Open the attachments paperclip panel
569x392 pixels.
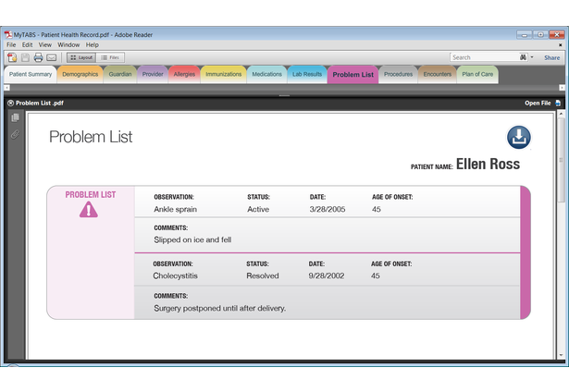tap(15, 134)
